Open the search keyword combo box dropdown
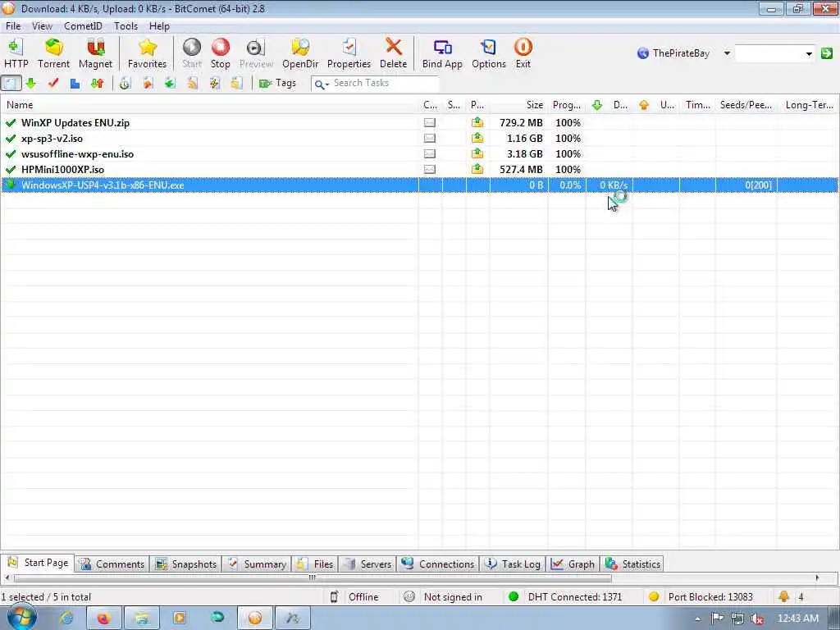The image size is (840, 630). click(809, 53)
